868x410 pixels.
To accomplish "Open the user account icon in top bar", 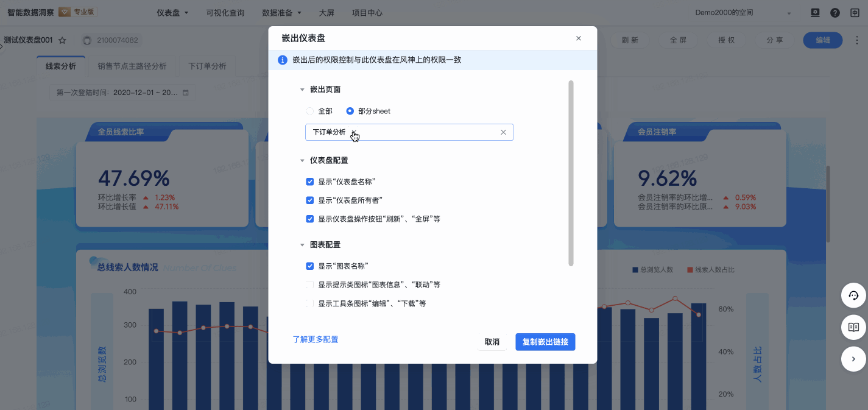I will pos(815,13).
